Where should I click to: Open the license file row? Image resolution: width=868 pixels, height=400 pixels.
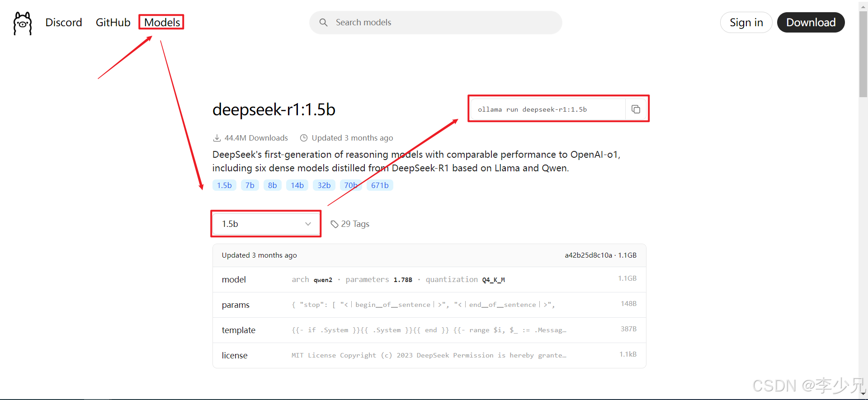pyautogui.click(x=429, y=355)
